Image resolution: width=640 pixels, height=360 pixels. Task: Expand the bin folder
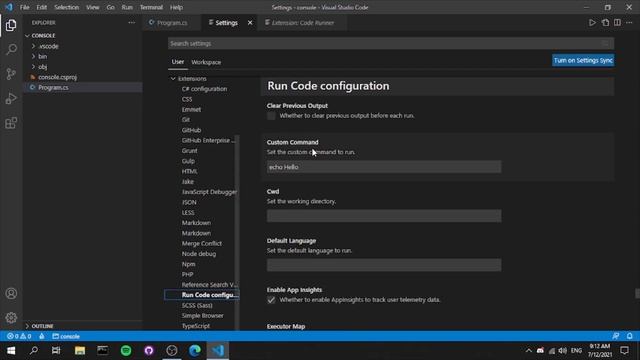tap(42, 56)
